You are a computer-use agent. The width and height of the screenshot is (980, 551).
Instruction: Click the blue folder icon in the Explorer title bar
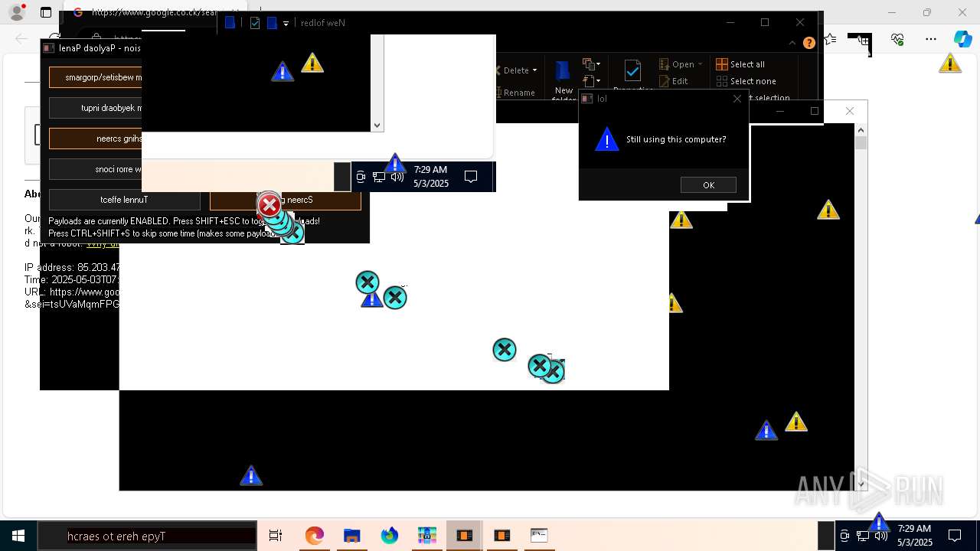pyautogui.click(x=229, y=23)
